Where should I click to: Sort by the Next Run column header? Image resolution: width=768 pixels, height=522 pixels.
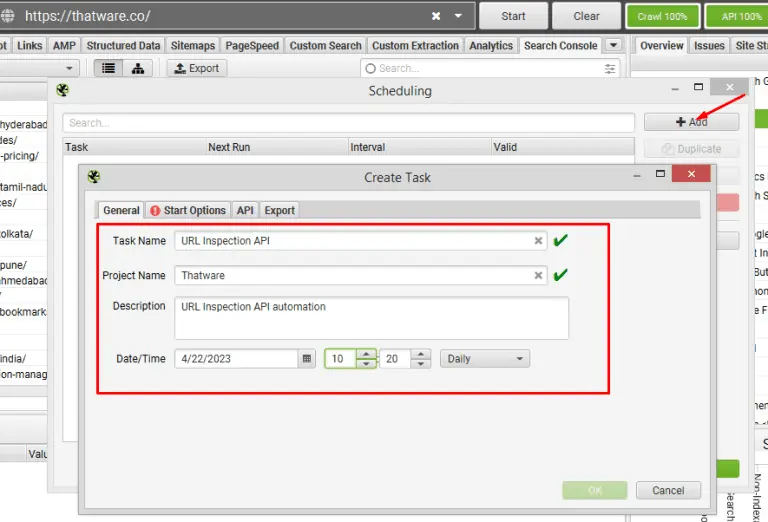pyautogui.click(x=277, y=147)
